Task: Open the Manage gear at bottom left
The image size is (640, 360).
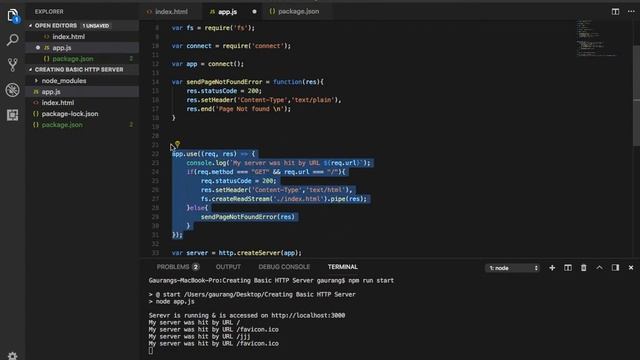Action: click(13, 356)
